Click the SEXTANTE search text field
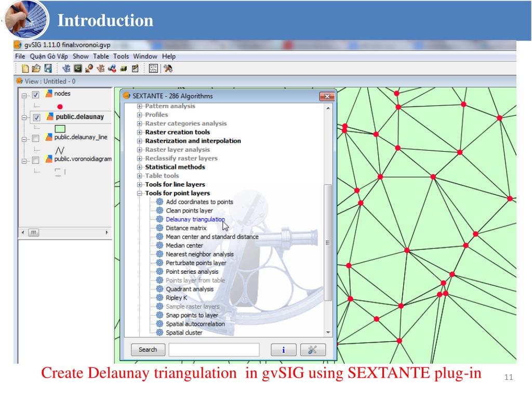Screen dimensions: 532x399 point(214,350)
